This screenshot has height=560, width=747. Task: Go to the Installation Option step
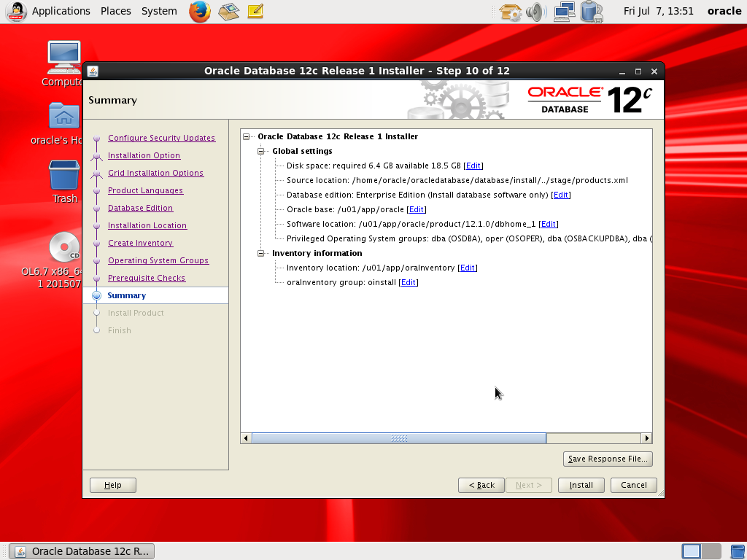pyautogui.click(x=144, y=155)
